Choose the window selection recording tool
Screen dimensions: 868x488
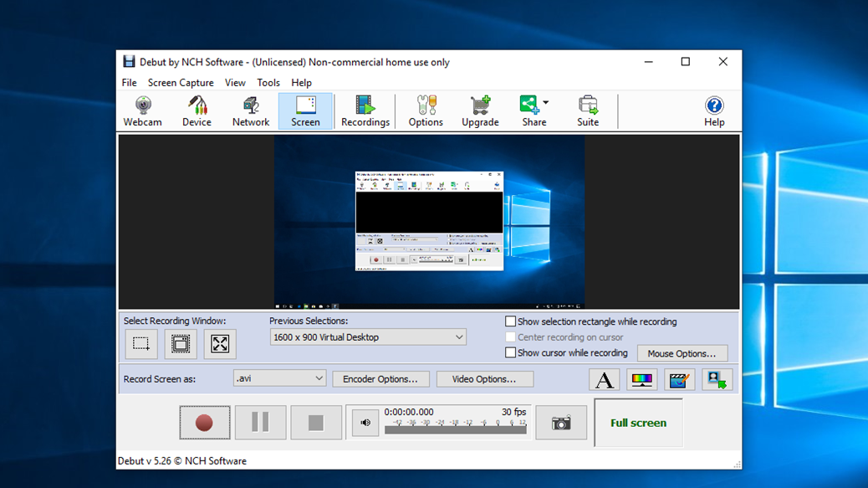coord(181,344)
